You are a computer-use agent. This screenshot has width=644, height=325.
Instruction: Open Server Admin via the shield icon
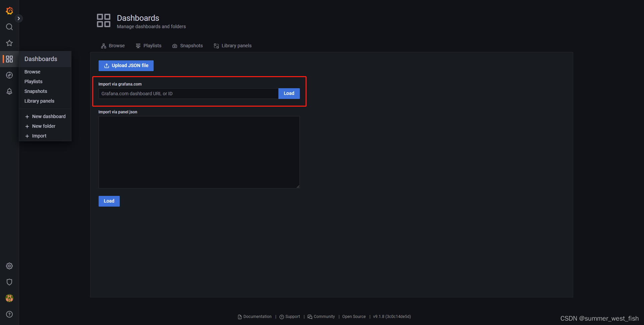click(x=9, y=282)
